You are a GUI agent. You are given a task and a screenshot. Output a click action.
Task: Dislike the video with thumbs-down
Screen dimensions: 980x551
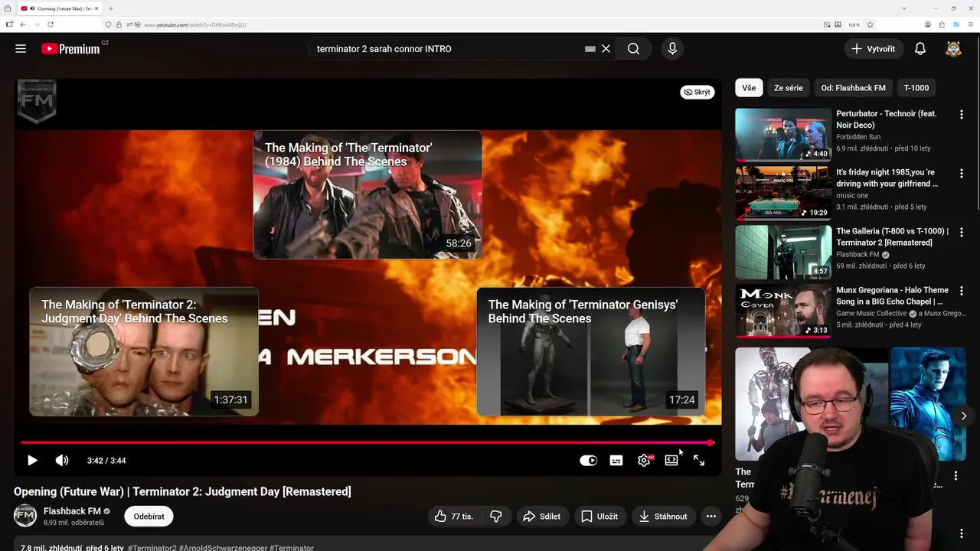pyautogui.click(x=495, y=517)
